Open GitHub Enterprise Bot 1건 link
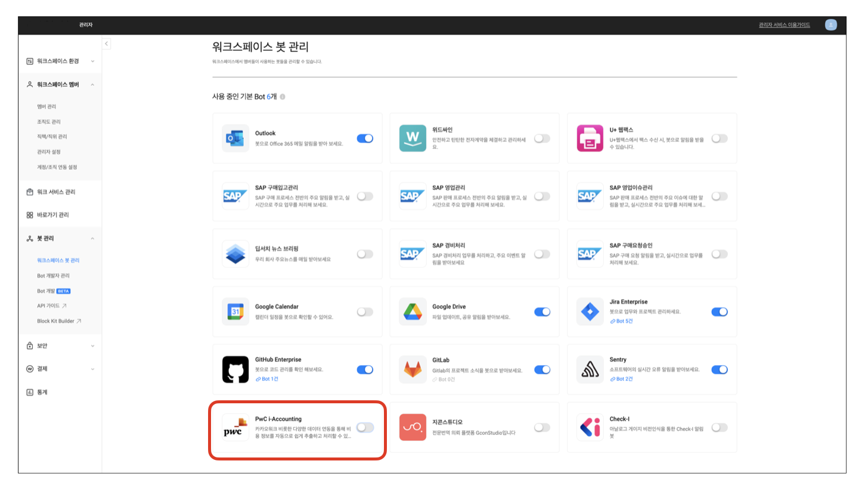Image resolution: width=868 pixels, height=498 pixels. (x=266, y=379)
